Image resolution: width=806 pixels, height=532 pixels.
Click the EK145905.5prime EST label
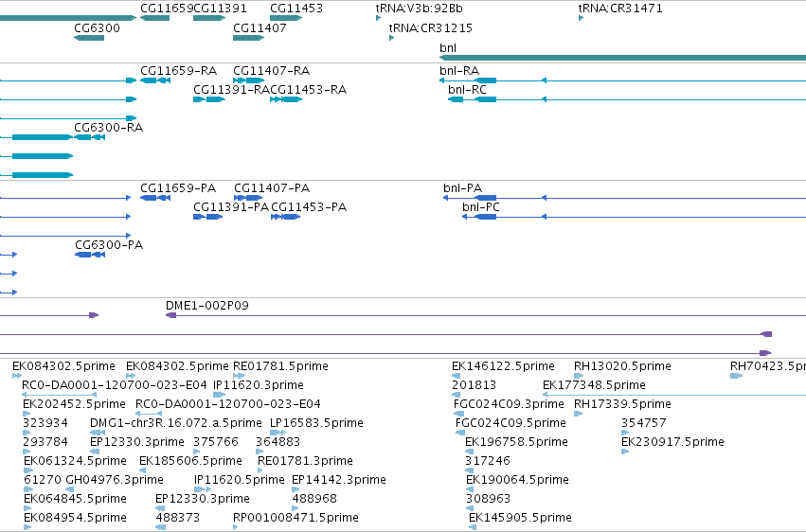(520, 518)
